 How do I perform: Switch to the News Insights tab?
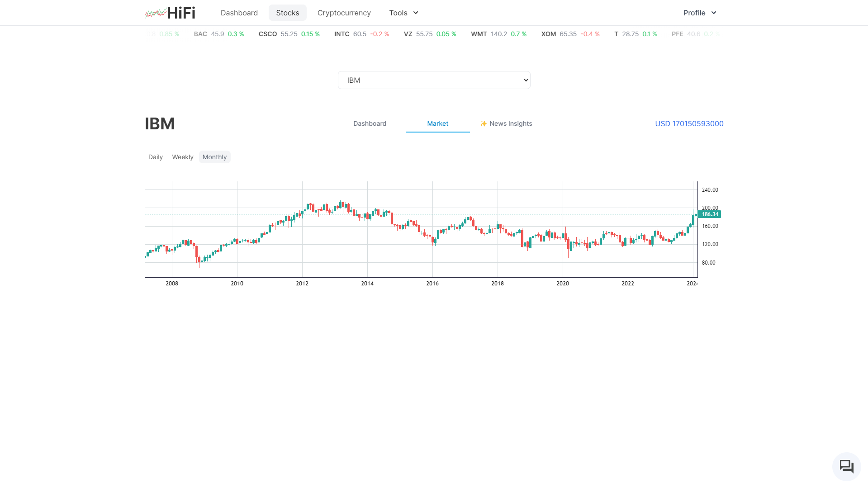click(506, 123)
